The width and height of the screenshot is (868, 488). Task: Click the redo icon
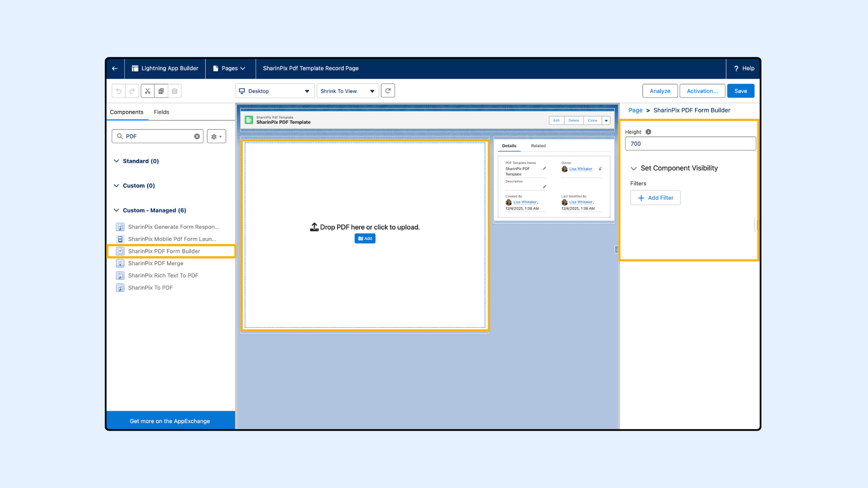point(132,91)
